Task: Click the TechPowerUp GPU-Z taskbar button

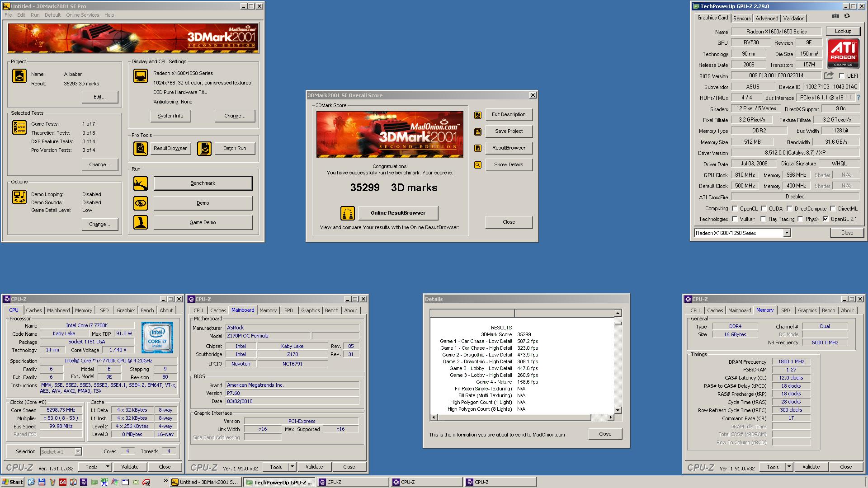Action: click(x=279, y=482)
